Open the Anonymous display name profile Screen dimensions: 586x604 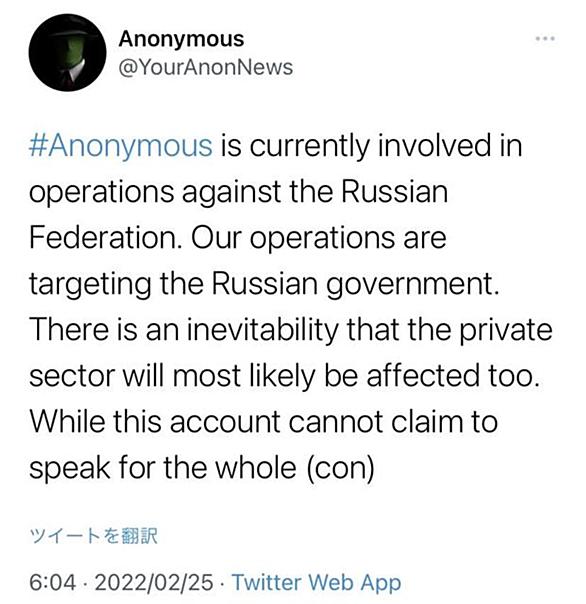pos(181,40)
